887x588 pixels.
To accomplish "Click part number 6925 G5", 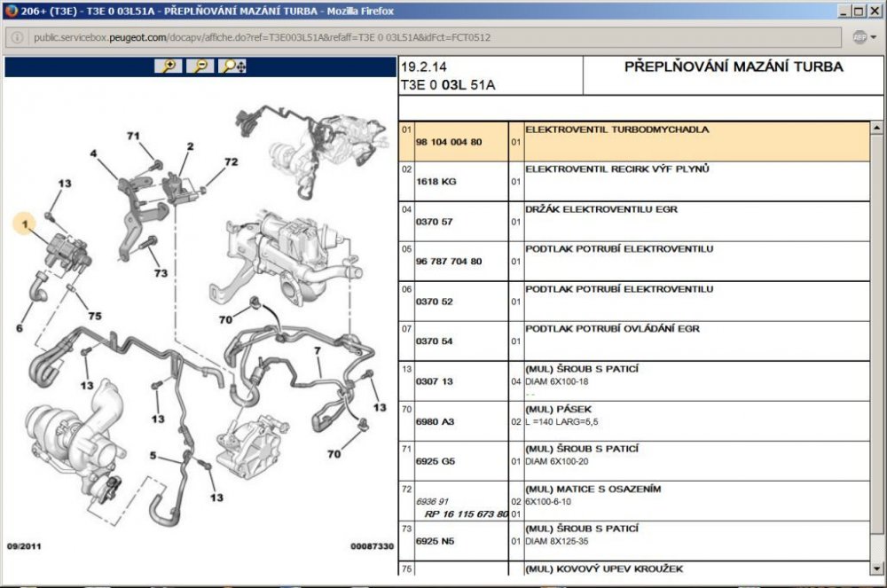I will (x=435, y=461).
